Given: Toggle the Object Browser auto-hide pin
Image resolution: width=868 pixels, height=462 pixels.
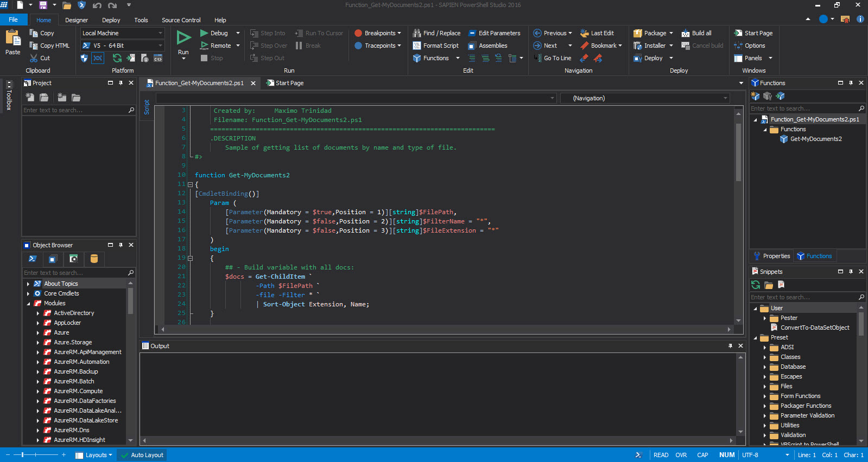Looking at the screenshot, I should tap(121, 245).
